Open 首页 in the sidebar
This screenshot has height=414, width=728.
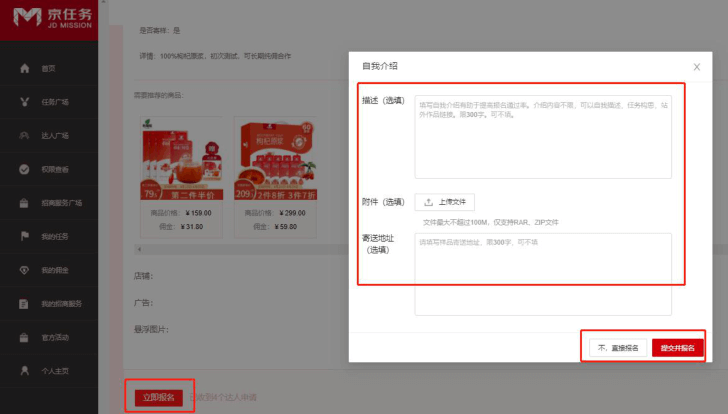[x=49, y=68]
